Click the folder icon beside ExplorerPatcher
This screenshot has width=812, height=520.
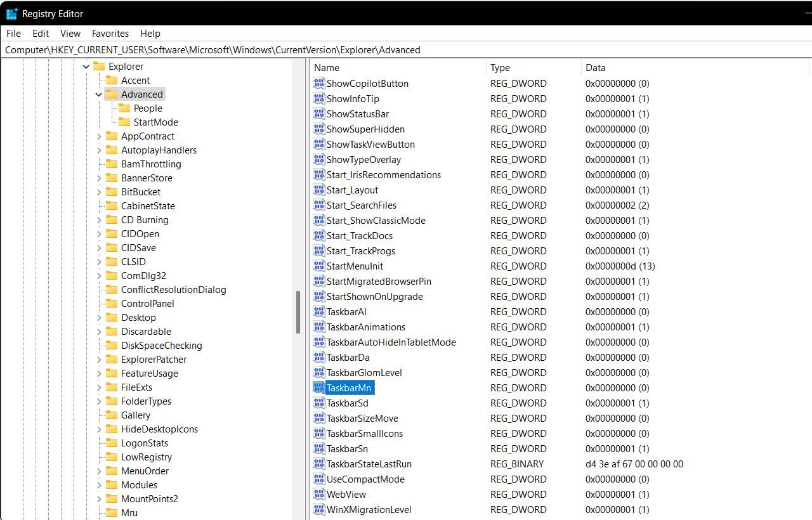click(x=112, y=359)
